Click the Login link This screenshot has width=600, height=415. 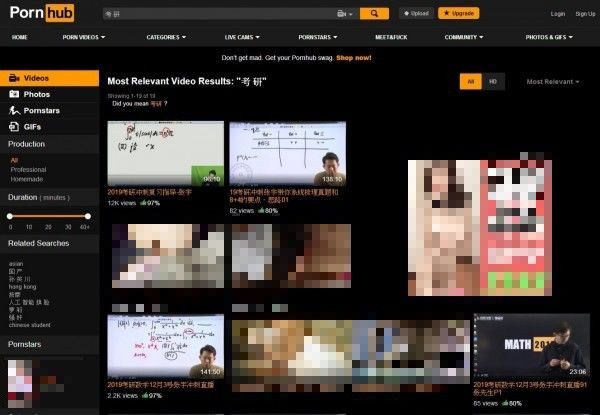click(558, 14)
